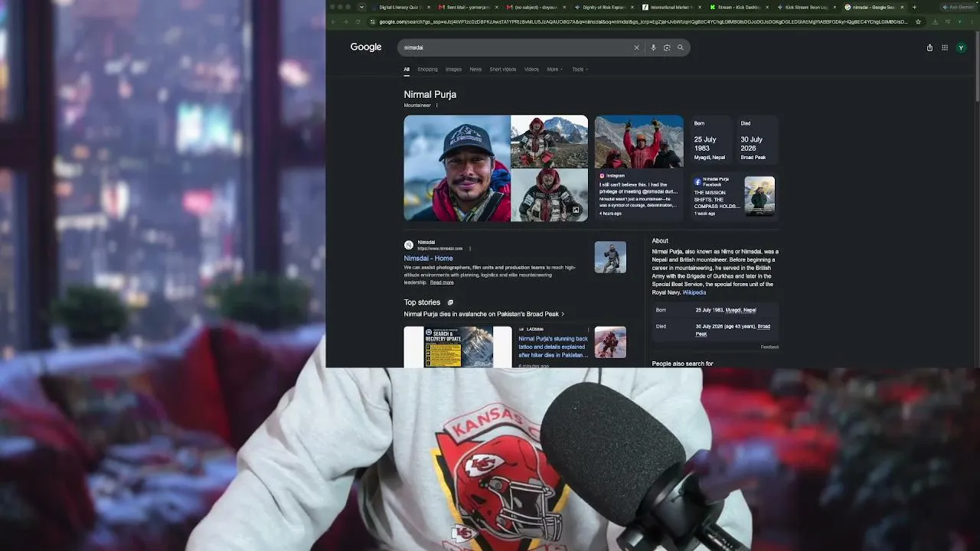Open the Facebook source icon

[x=697, y=181]
